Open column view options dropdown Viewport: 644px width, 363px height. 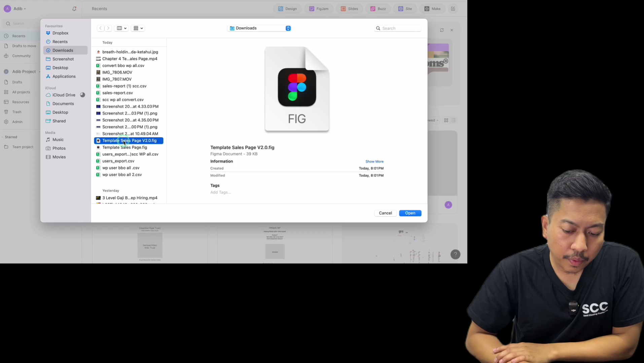coord(121,28)
